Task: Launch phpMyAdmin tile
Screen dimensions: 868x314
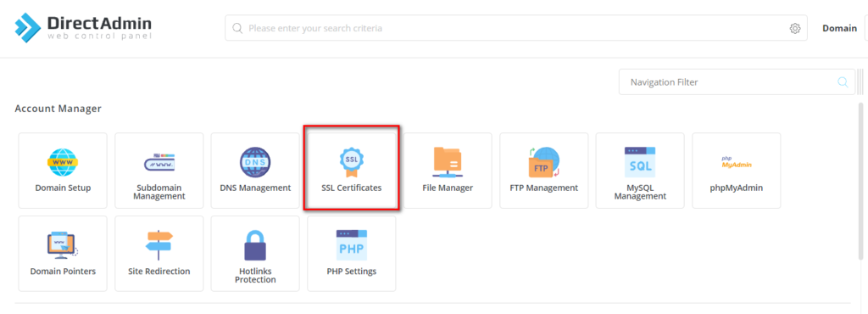Action: [x=737, y=171]
